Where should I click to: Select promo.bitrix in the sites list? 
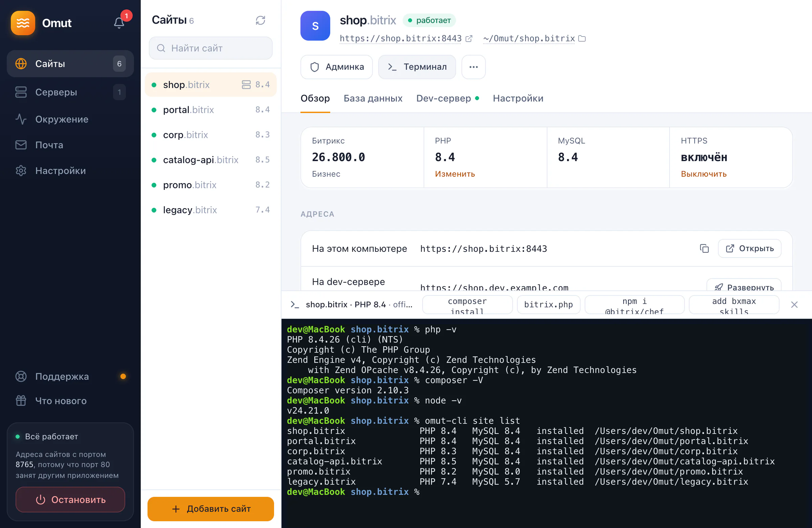tap(210, 185)
